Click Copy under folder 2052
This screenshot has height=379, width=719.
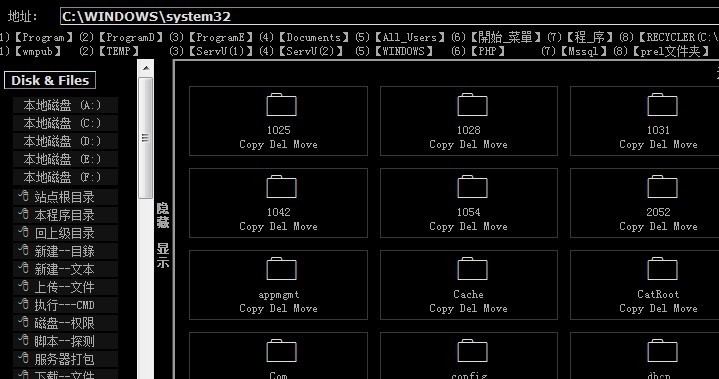632,227
